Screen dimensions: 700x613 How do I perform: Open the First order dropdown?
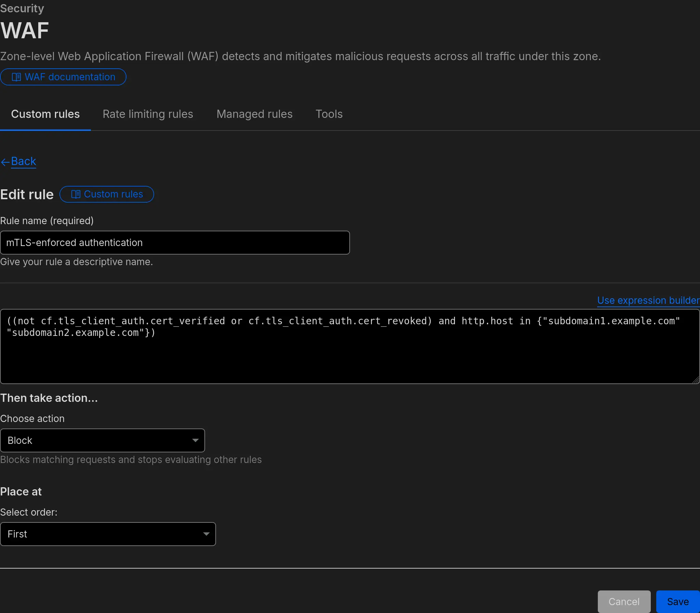(x=108, y=534)
